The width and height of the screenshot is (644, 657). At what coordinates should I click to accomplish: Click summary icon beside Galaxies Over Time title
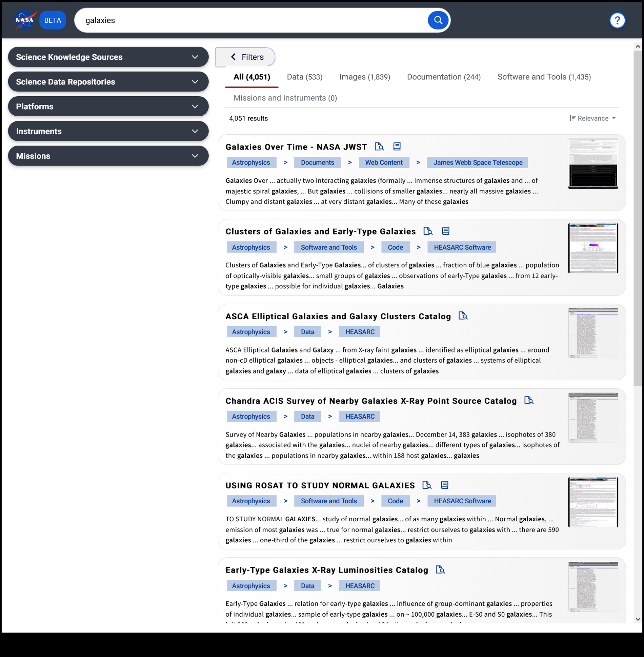[397, 147]
